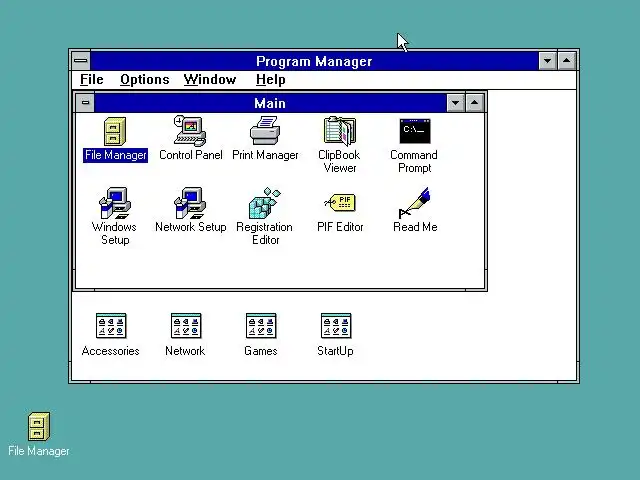Click the "PIF Editor" label
The image size is (640, 480).
coord(340,227)
